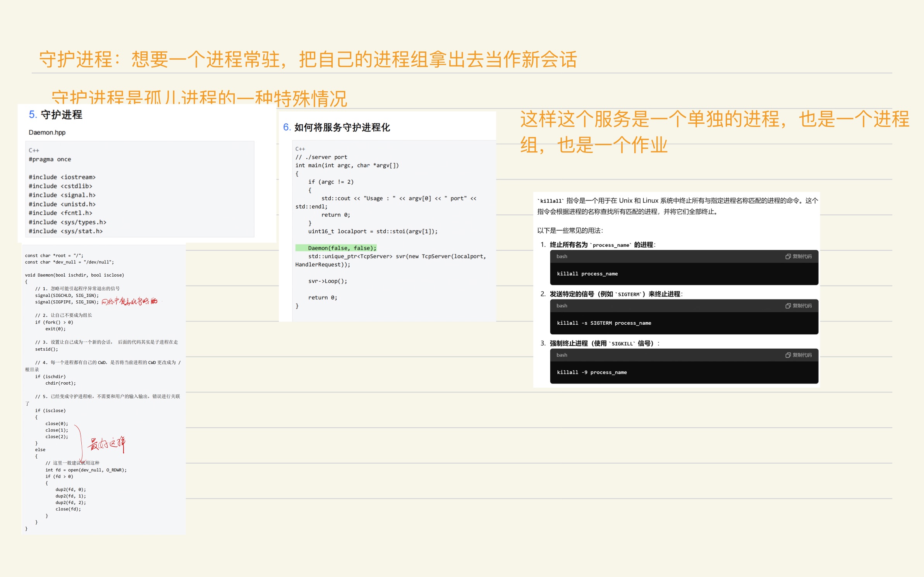The width and height of the screenshot is (924, 577).
Task: Click the C++ label in the server main code block
Action: [x=300, y=149]
